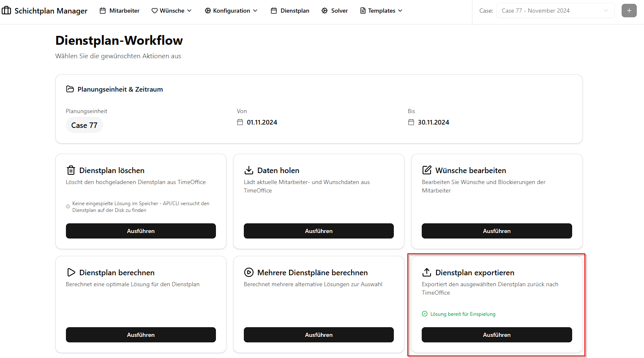644x358 pixels.
Task: Execute Ausführen under Dienstplan löschen
Action: [141, 231]
